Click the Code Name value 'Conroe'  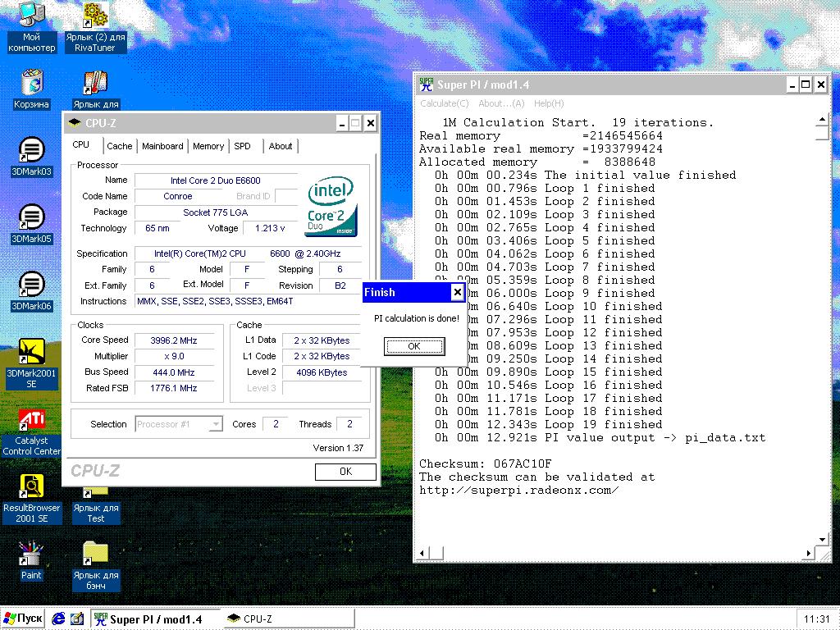point(178,196)
